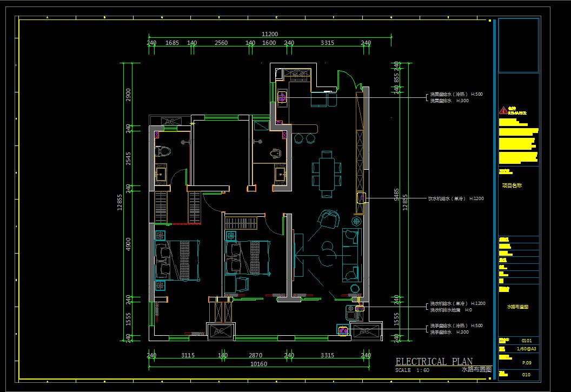571x392 pixels.
Task: Select the entrance door swing arc
Action: pyautogui.click(x=346, y=79)
